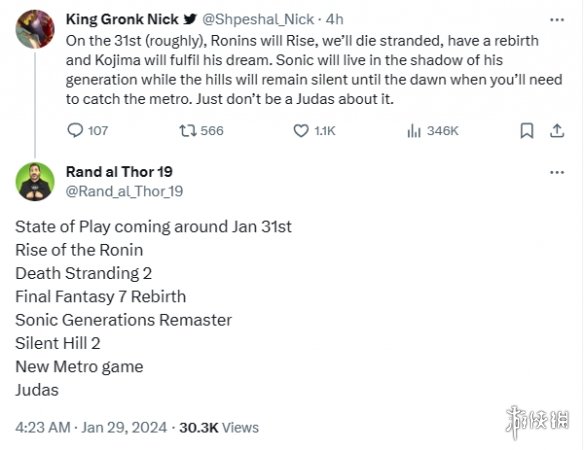Open King Gronk Nick display name
The width and height of the screenshot is (584, 450).
(x=122, y=19)
